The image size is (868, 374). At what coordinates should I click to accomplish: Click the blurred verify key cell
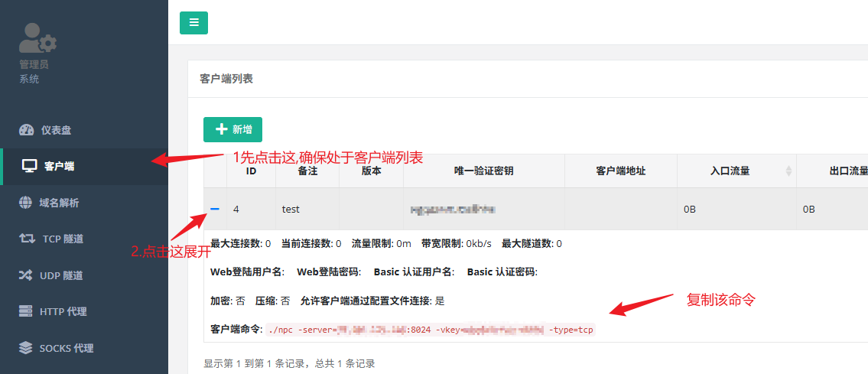point(484,209)
